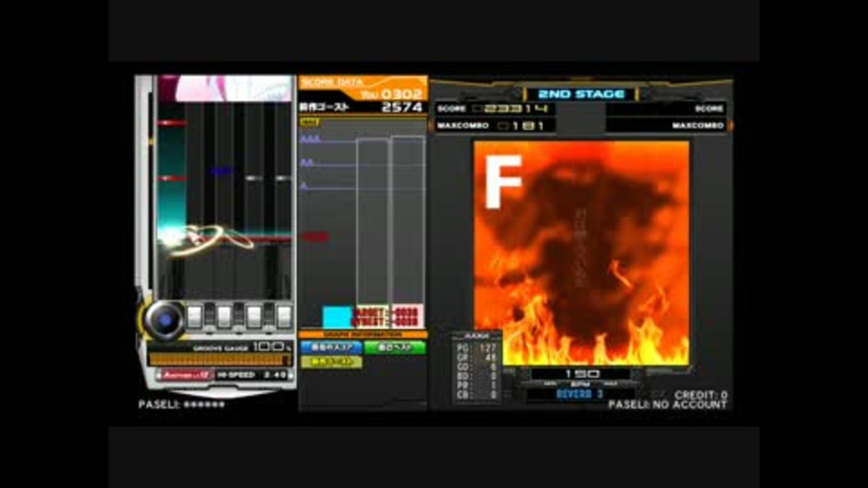Click the CREDIT: 0 text
This screenshot has height=488, width=868.
click(700, 395)
